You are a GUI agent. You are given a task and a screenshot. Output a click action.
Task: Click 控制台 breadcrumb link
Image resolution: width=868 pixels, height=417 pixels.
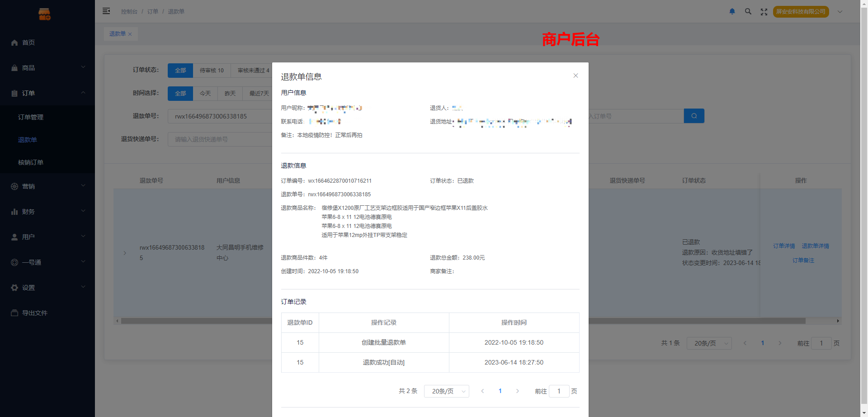coord(129,11)
